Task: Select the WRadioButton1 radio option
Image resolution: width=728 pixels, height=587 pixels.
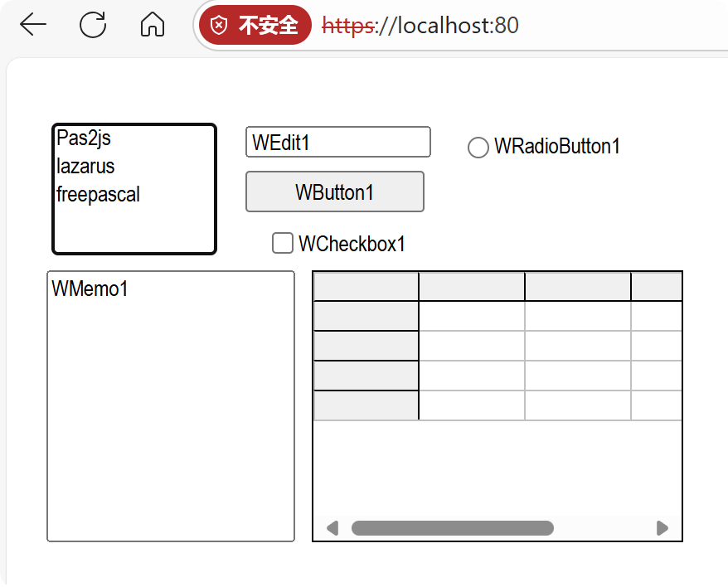Action: click(x=478, y=147)
